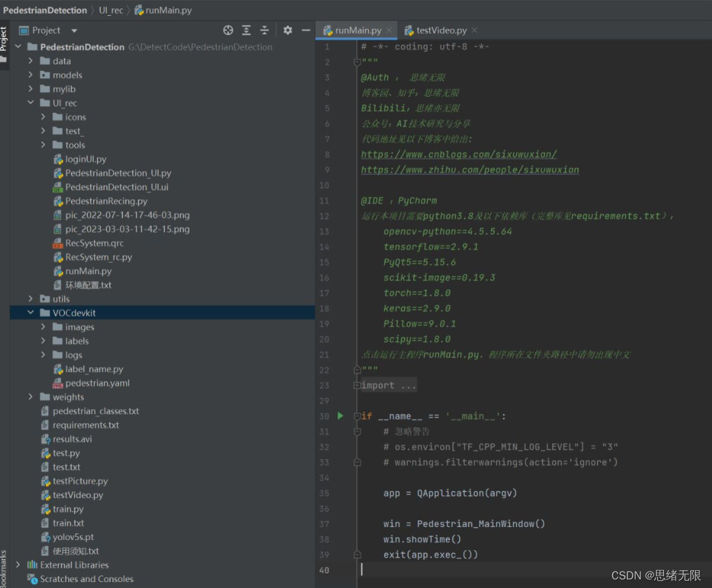Expand the mylib folder
This screenshot has width=712, height=588.
30,89
